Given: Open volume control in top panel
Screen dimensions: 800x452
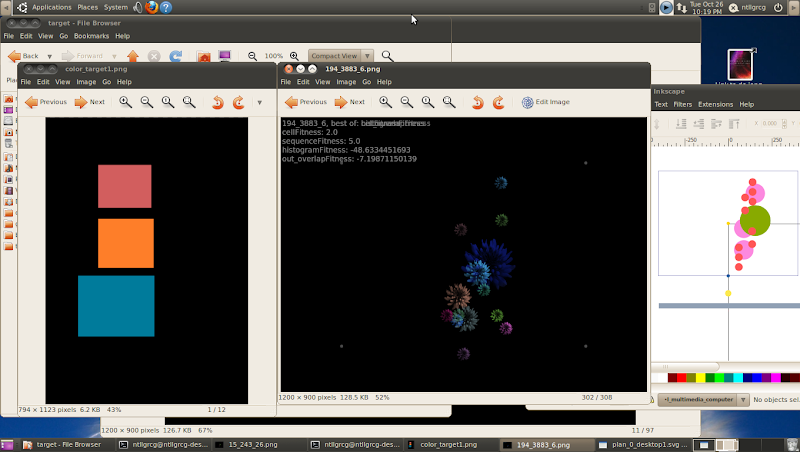Looking at the screenshot, I should (138, 7).
